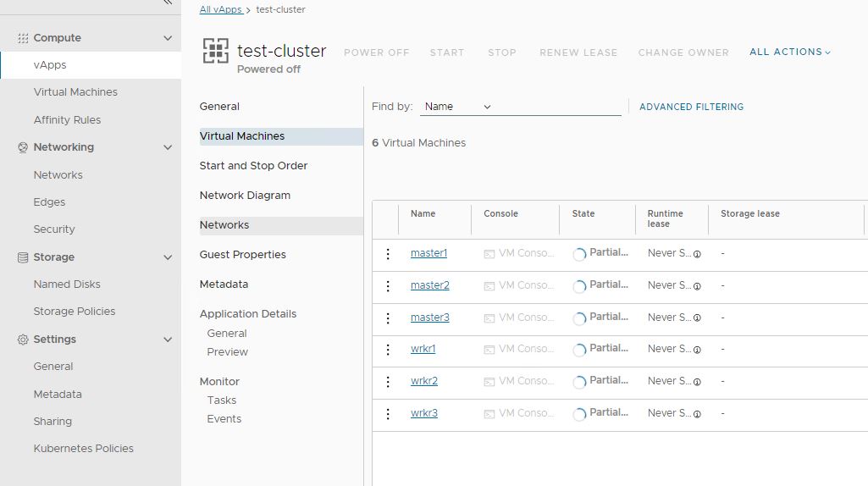Select Start and Stop Order
Image resolution: width=868 pixels, height=486 pixels.
[x=253, y=166]
